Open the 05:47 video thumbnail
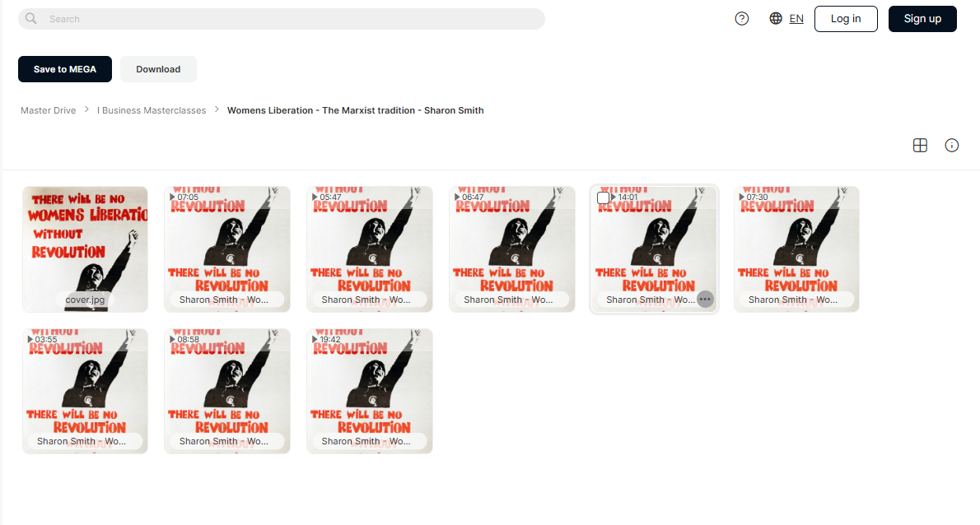The height and width of the screenshot is (525, 980). [370, 249]
